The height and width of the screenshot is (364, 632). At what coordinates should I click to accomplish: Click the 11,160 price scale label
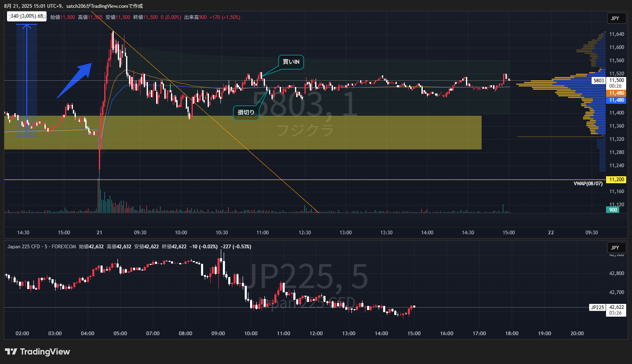tap(616, 191)
